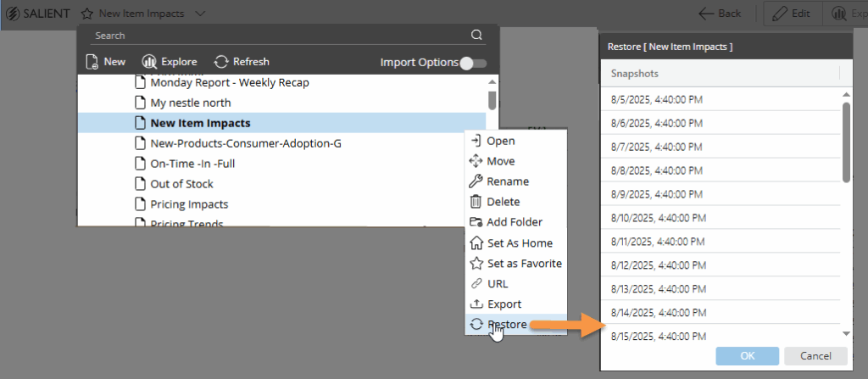Click the favorite star beside New Item Impacts
Screen dimensions: 868x379
pos(87,14)
